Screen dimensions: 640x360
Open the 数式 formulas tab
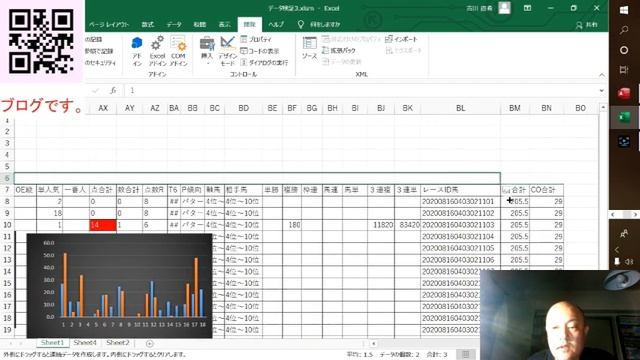tap(148, 24)
